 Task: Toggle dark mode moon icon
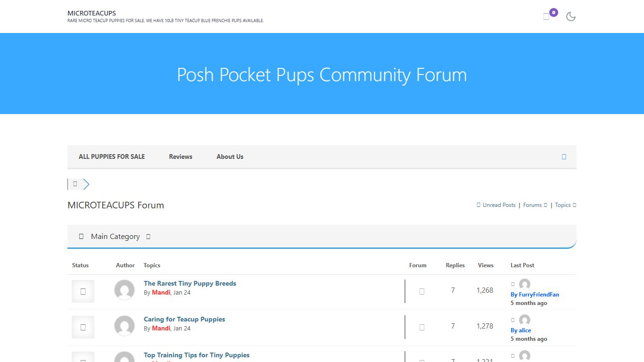(571, 16)
